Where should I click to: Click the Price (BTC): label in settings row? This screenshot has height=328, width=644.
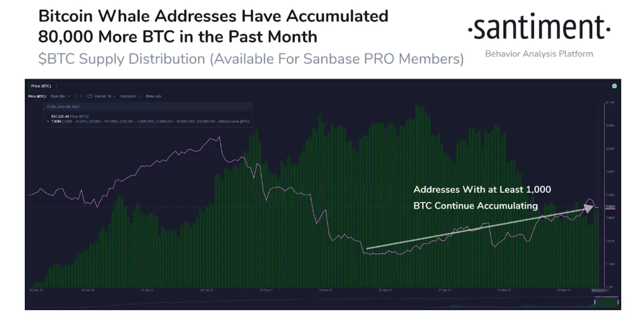[37, 96]
